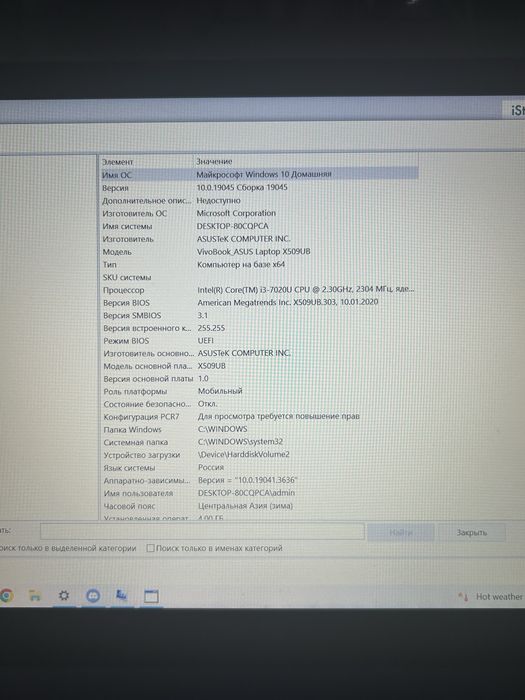
Task: Select the 'Версия SMBIOS' row
Action: pyautogui.click(x=259, y=316)
